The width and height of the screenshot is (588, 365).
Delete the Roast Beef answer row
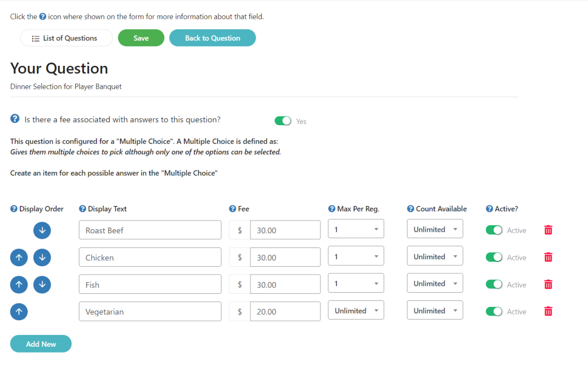pos(548,230)
